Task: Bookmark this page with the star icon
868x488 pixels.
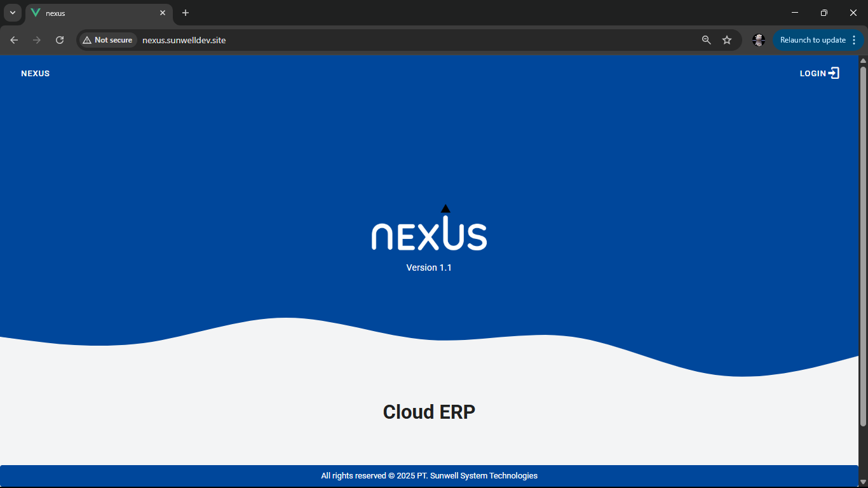Action: 727,40
